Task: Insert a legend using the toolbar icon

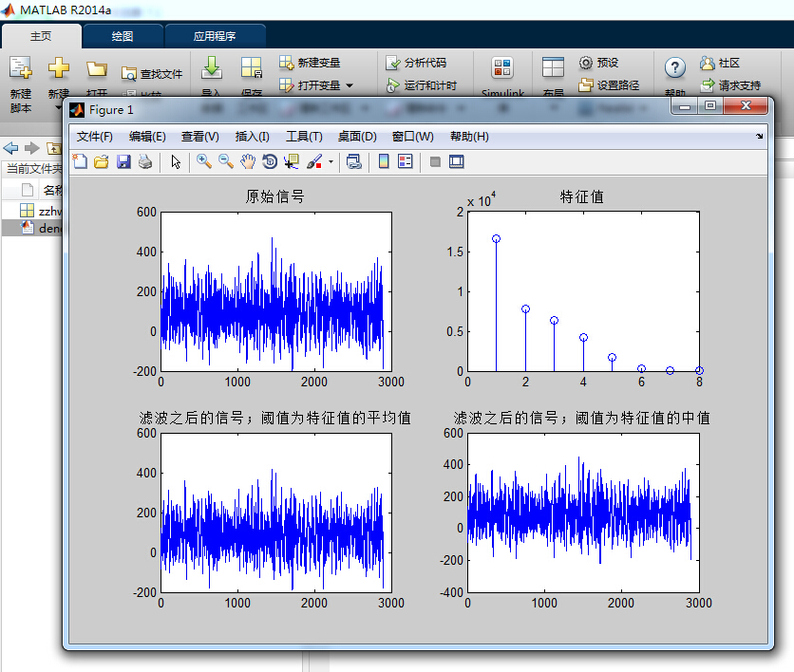Action: point(406,162)
